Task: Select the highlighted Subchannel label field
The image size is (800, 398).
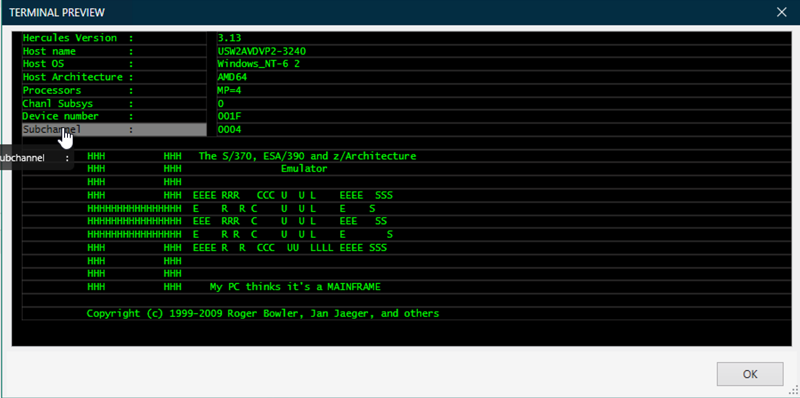Action: point(114,130)
